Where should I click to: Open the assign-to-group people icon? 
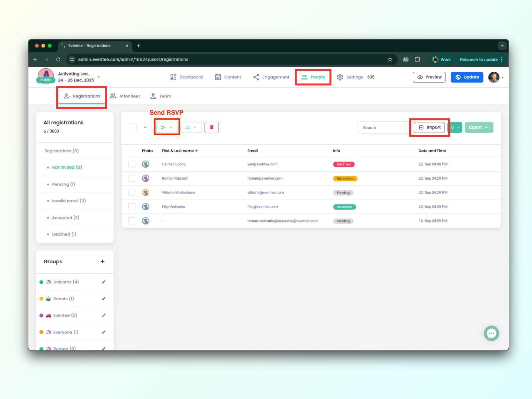coord(188,127)
